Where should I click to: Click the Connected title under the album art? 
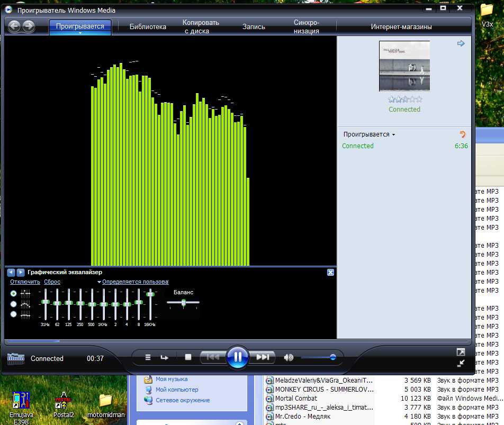(x=404, y=109)
